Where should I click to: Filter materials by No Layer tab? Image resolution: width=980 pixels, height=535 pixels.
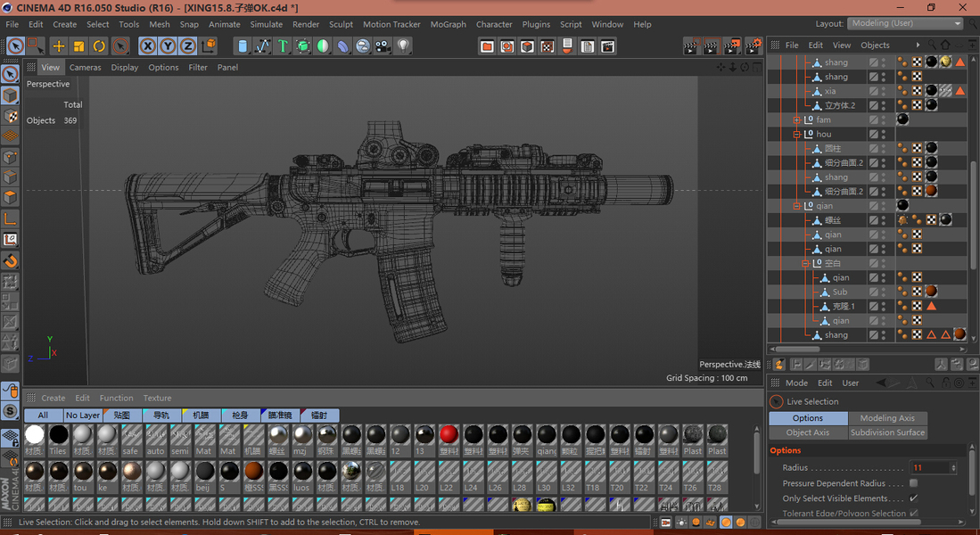point(83,415)
